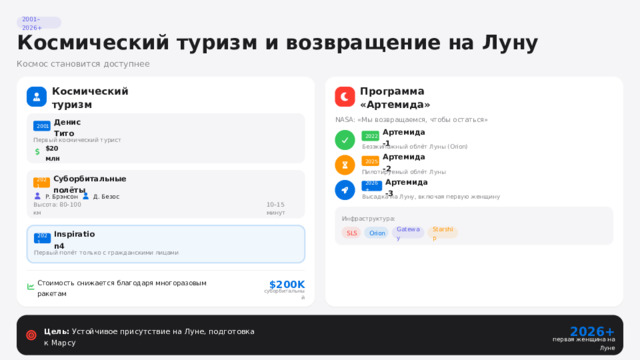
Task: Click the 2001 year badge by Денис Тито
Action: pyautogui.click(x=42, y=126)
